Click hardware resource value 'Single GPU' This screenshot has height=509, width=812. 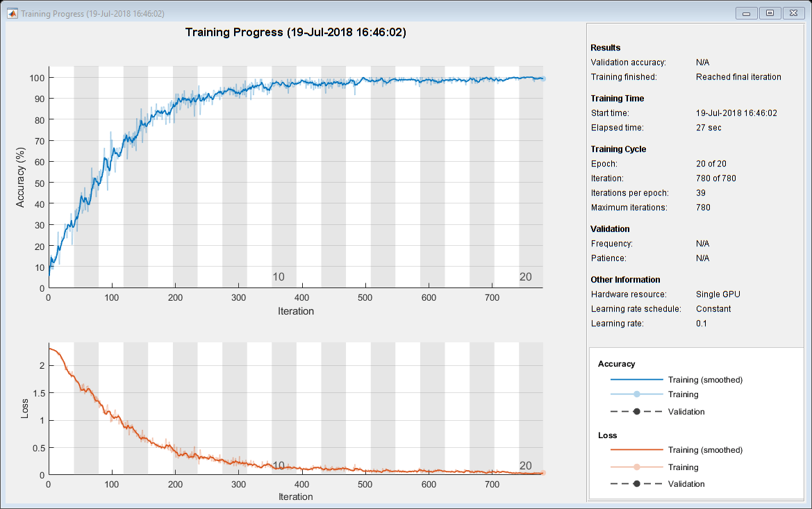coord(718,294)
